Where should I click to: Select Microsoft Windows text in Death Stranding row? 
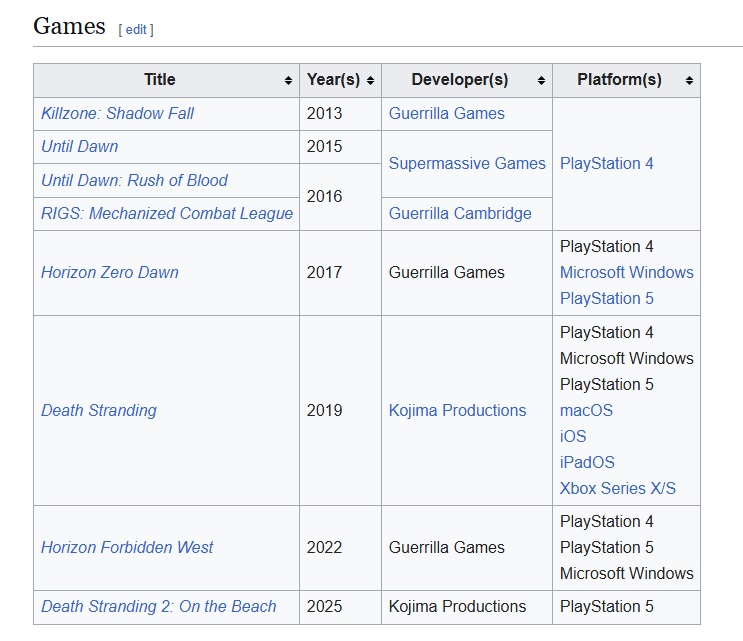(626, 359)
